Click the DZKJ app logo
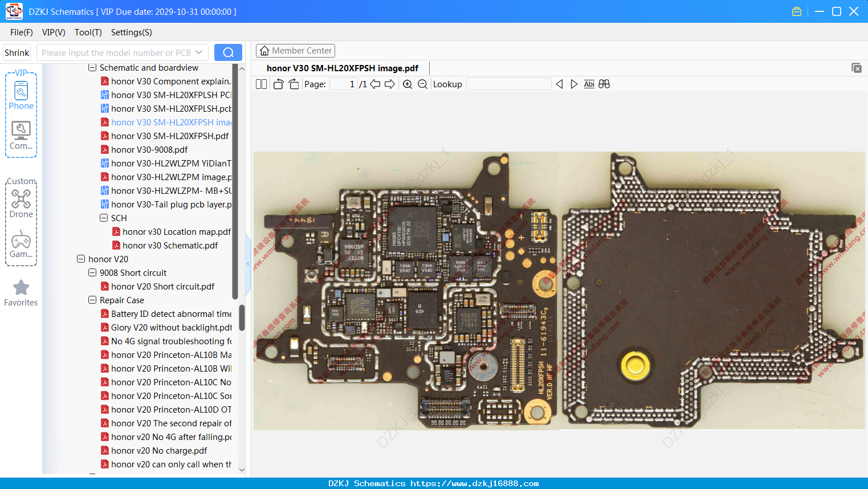The height and width of the screenshot is (489, 868). 14,11
